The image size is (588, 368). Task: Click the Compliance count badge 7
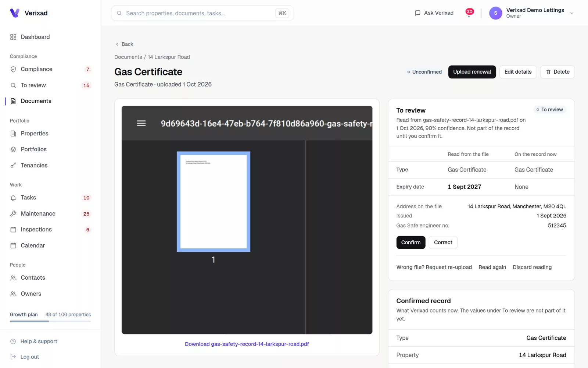coord(87,70)
